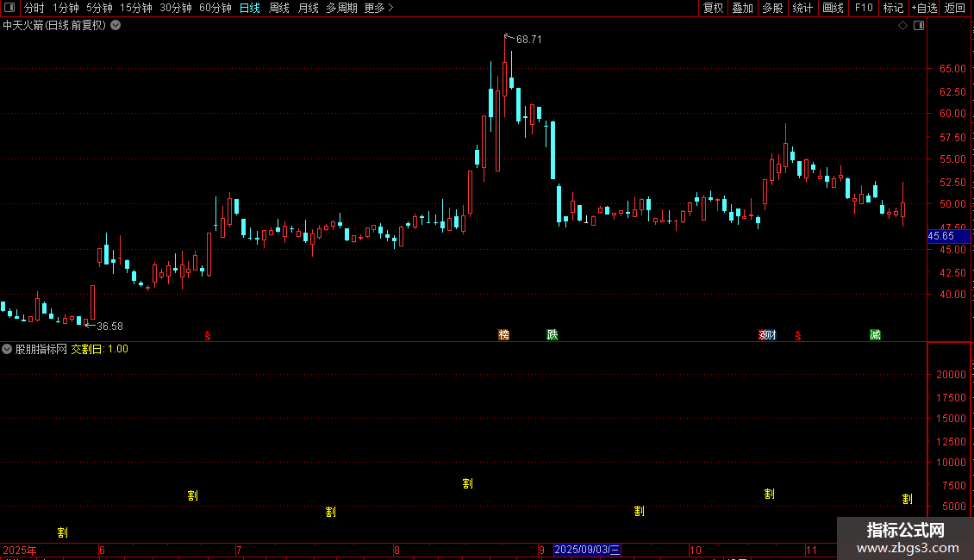Click the blue 财 event icon

tap(772, 335)
